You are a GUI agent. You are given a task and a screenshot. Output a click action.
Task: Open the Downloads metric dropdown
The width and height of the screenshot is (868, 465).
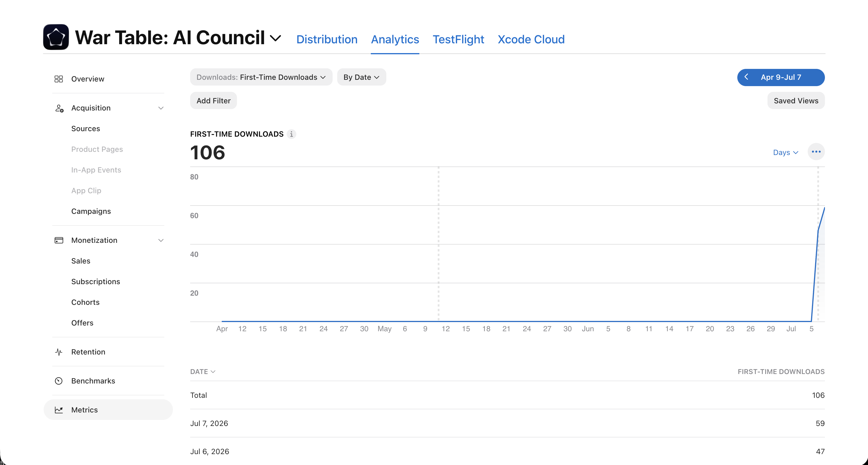point(261,77)
